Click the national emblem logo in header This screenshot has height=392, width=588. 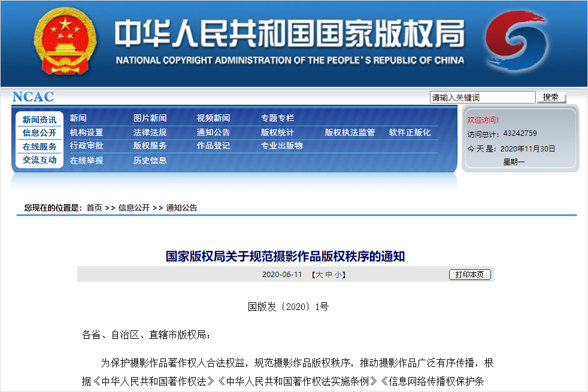65,41
